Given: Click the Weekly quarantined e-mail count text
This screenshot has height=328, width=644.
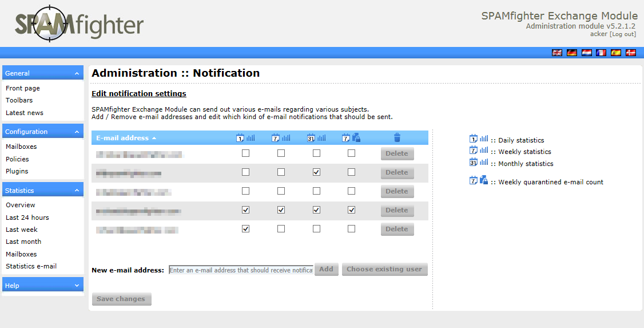Looking at the screenshot, I should 551,182.
